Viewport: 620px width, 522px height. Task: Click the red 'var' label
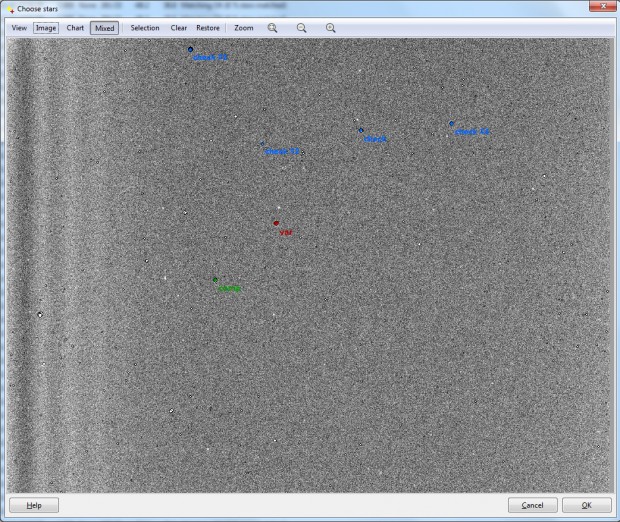point(286,233)
